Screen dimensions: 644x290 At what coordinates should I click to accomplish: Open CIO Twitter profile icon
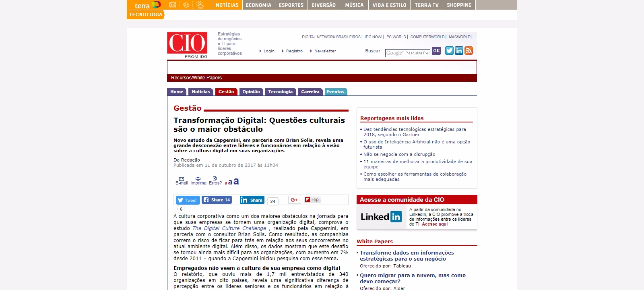[449, 50]
